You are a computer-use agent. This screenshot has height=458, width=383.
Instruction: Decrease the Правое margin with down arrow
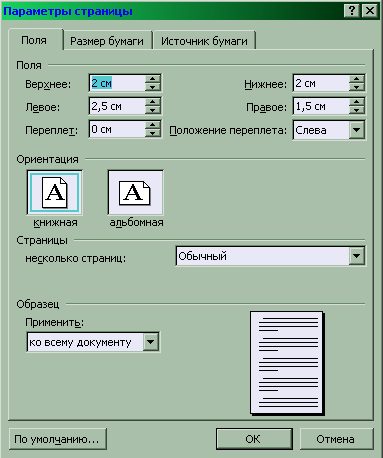(x=357, y=110)
